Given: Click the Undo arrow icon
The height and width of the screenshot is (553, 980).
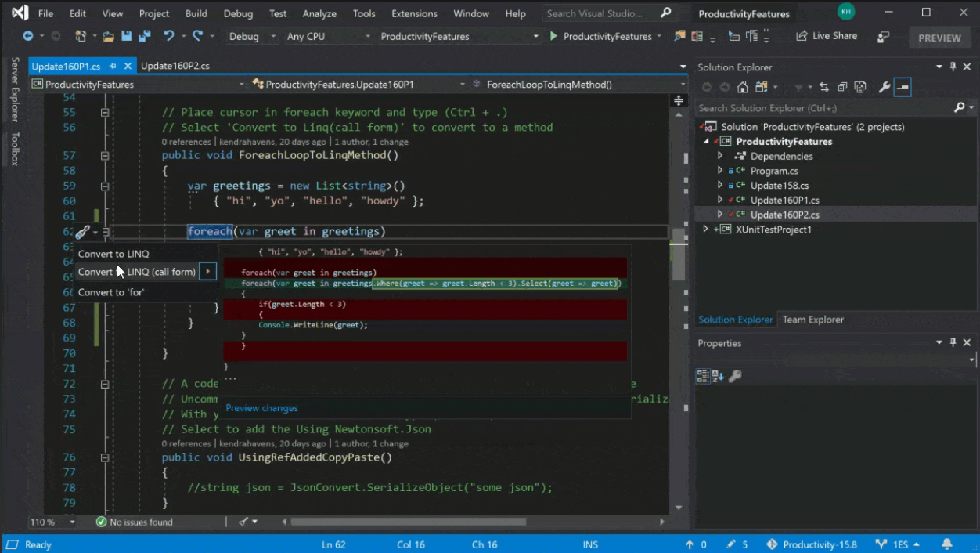Looking at the screenshot, I should 168,36.
